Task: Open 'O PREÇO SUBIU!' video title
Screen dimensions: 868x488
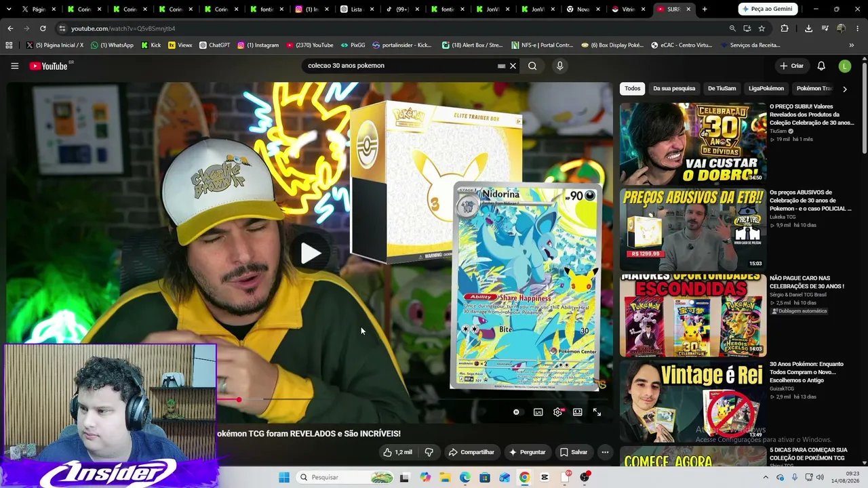Action: tap(811, 115)
